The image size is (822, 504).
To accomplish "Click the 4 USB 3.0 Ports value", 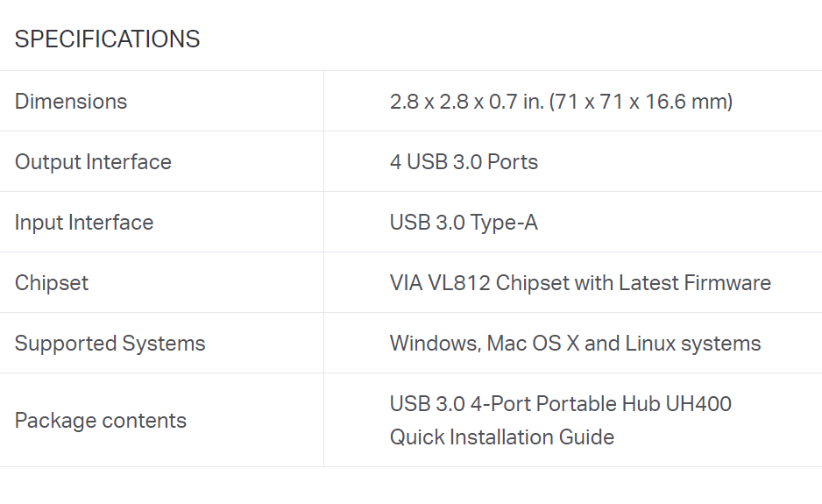I will [464, 162].
